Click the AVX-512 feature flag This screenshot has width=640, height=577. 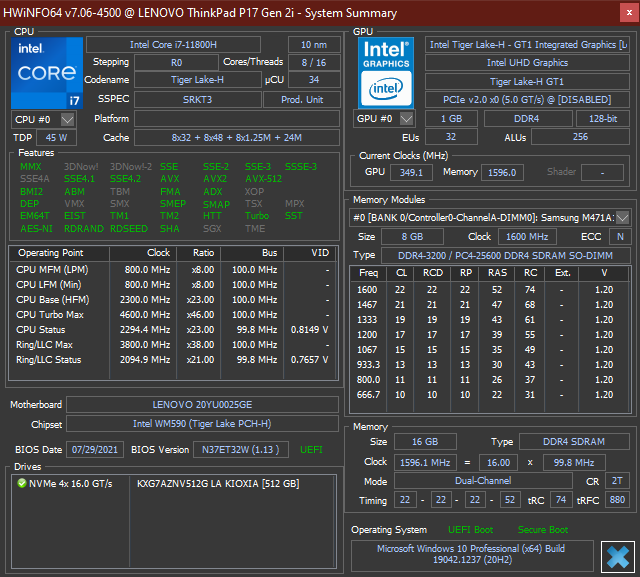click(x=264, y=179)
